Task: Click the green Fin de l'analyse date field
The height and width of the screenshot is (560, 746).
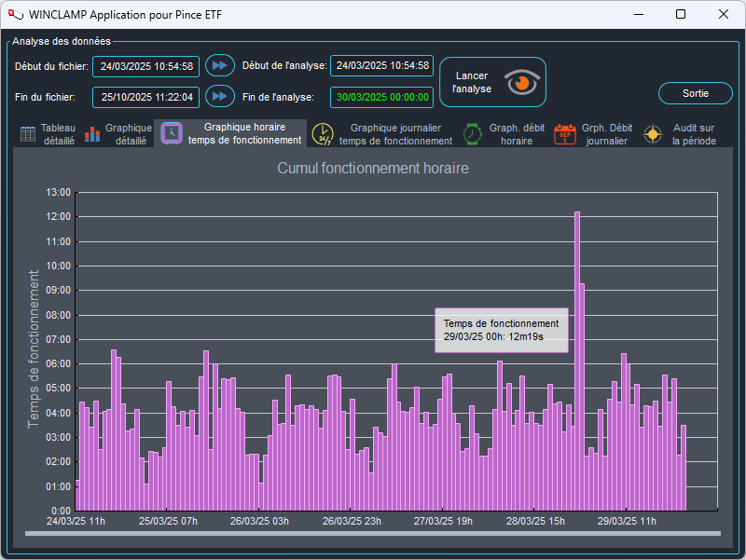Action: (x=382, y=97)
